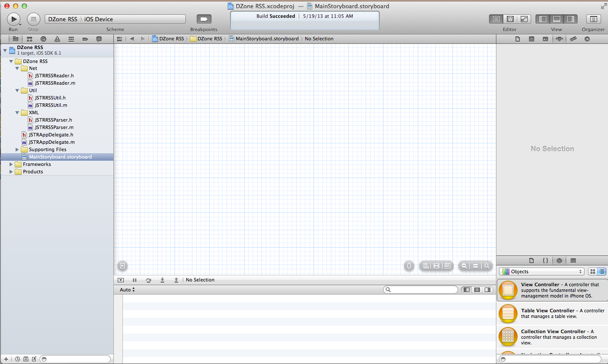
Task: Show the document outline in canvas
Action: click(122, 266)
